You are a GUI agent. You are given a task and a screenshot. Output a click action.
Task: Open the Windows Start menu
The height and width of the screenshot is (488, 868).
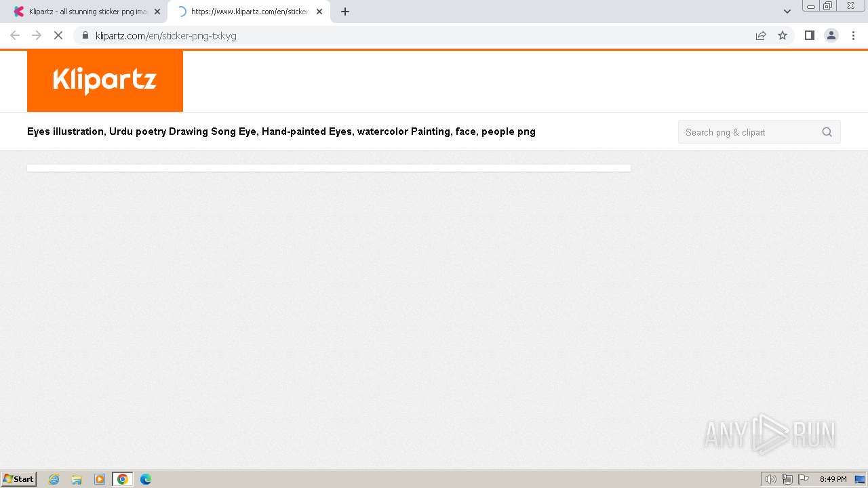pyautogui.click(x=18, y=479)
